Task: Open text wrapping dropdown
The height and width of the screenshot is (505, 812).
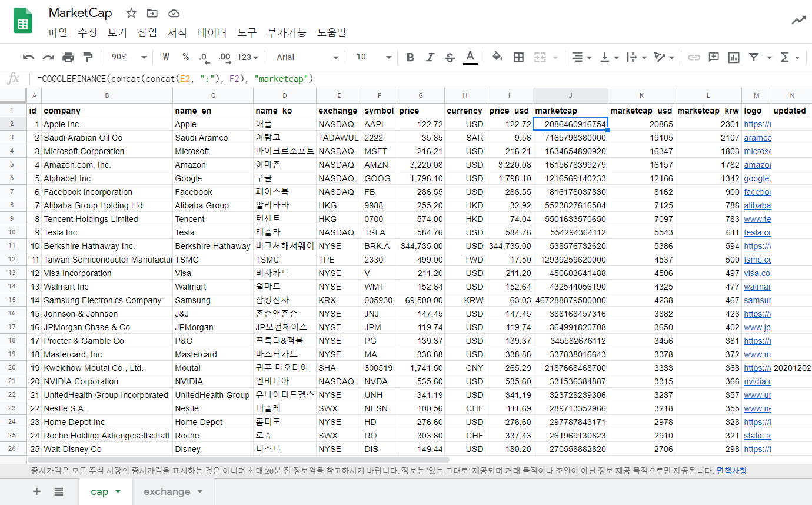Action: pyautogui.click(x=637, y=57)
